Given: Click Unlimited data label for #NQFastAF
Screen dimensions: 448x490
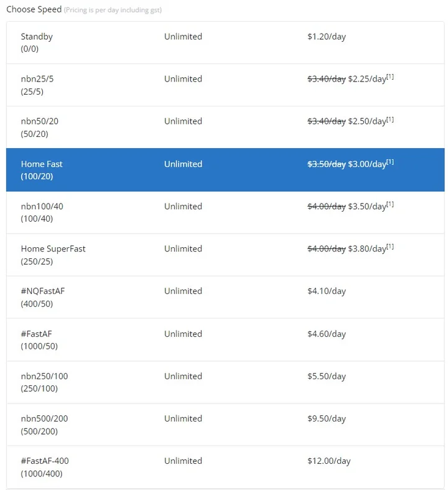Looking at the screenshot, I should click(x=184, y=291).
